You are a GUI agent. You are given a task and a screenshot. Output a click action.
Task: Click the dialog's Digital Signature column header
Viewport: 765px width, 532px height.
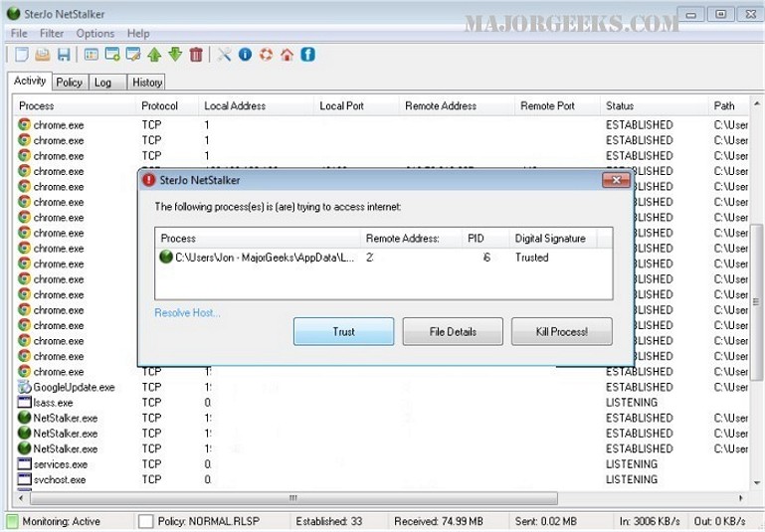tap(553, 239)
